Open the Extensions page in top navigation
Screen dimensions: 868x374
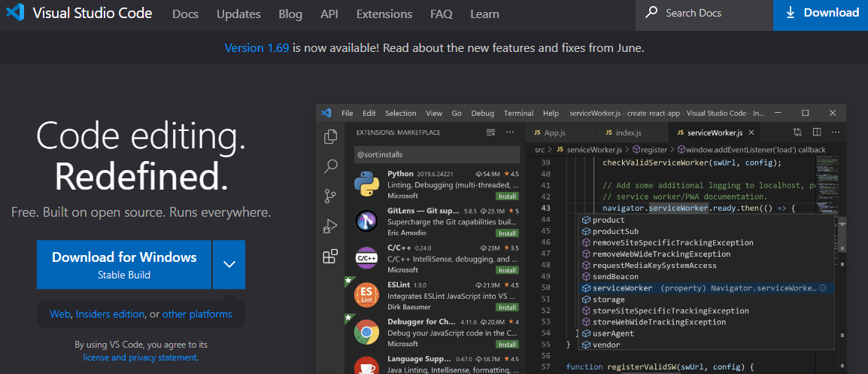384,14
